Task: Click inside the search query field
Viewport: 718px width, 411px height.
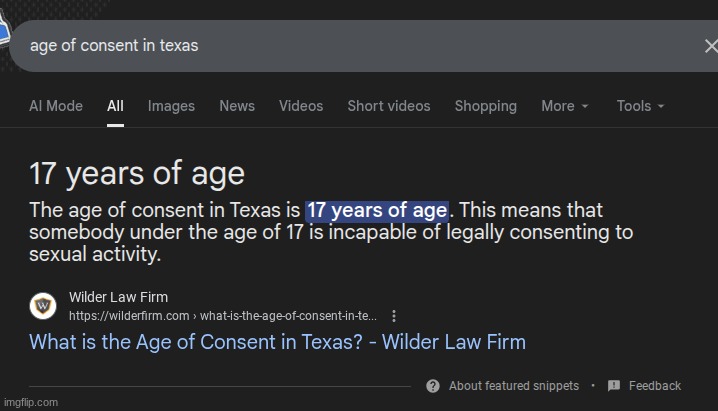Action: tap(357, 46)
